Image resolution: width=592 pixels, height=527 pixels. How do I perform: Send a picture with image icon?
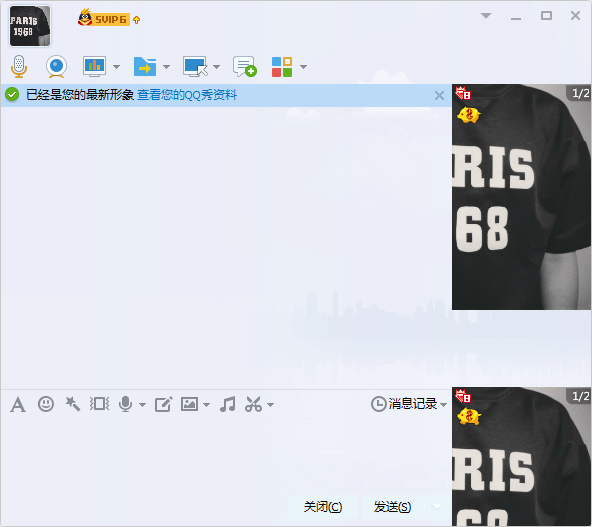[x=189, y=404]
